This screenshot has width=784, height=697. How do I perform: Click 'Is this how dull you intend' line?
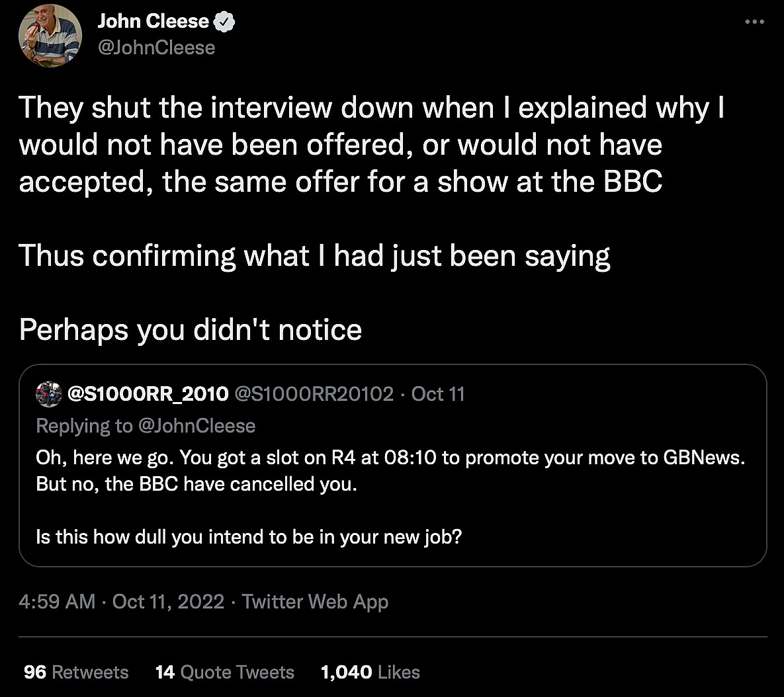[249, 536]
